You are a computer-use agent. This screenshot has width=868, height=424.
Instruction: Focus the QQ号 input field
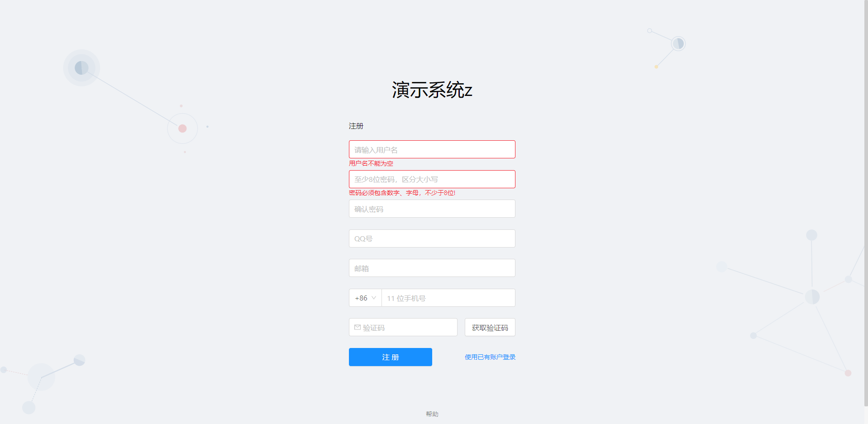click(x=432, y=238)
